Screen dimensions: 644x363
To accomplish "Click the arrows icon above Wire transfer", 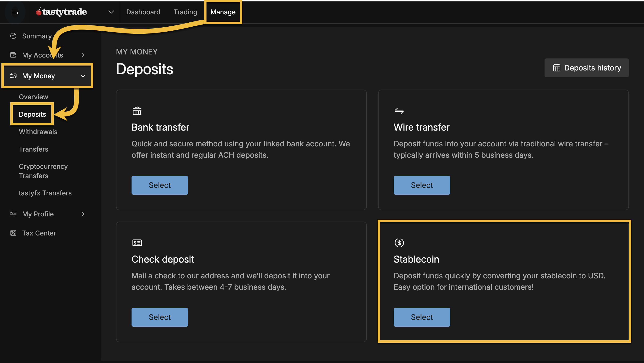I will click(x=399, y=111).
